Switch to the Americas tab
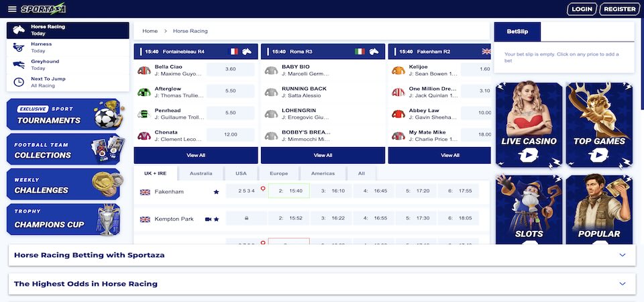 [x=323, y=173]
